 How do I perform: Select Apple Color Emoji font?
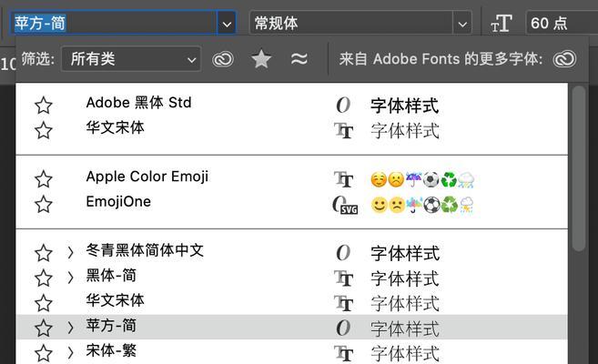(147, 177)
